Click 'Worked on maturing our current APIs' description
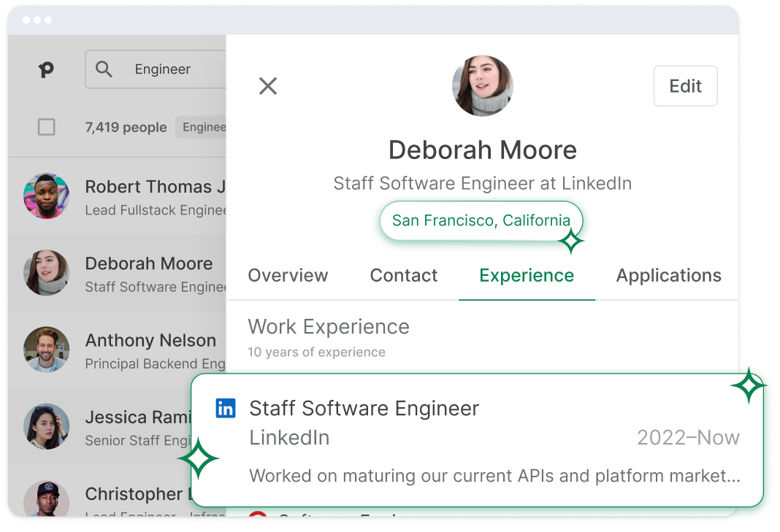Viewport: 780px width, 532px height. coord(495,477)
